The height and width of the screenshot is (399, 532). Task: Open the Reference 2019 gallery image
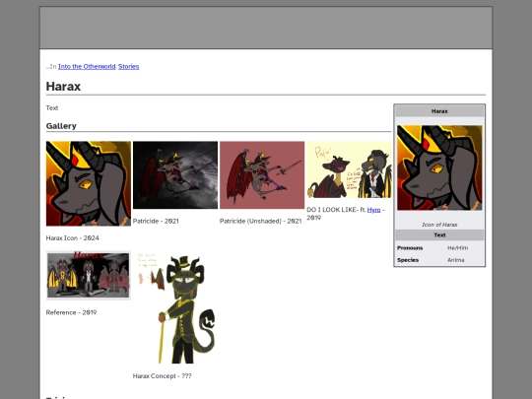89,276
